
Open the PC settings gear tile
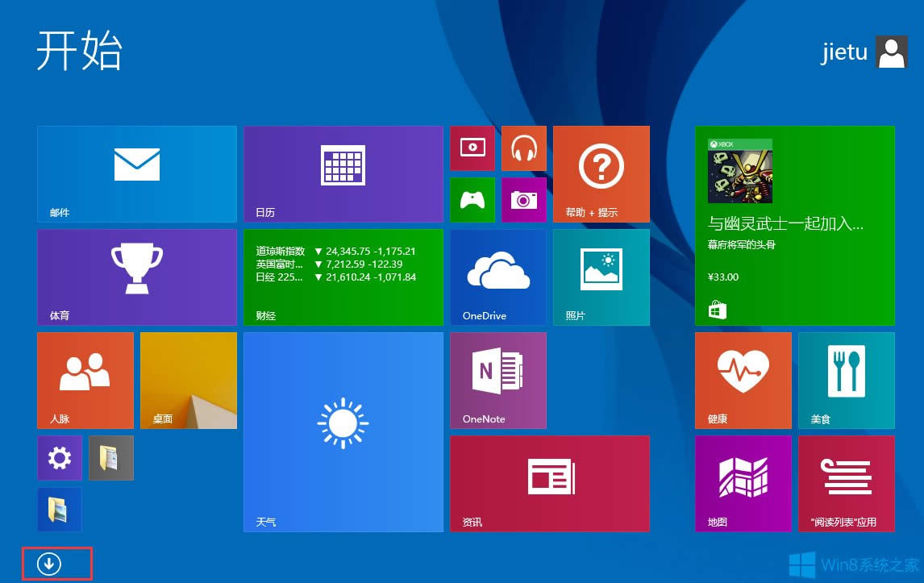coord(59,457)
